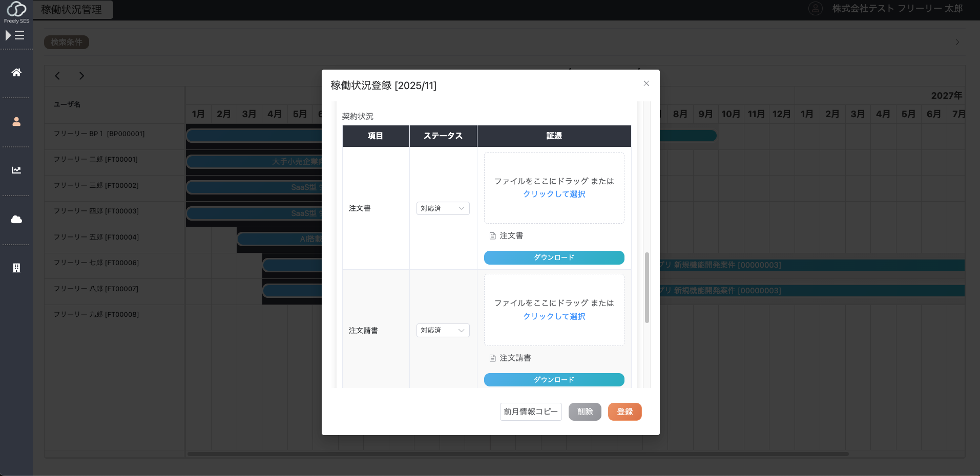Viewport: 980px width, 476px height.
Task: Open the Home icon in the sidebar
Action: [x=16, y=72]
